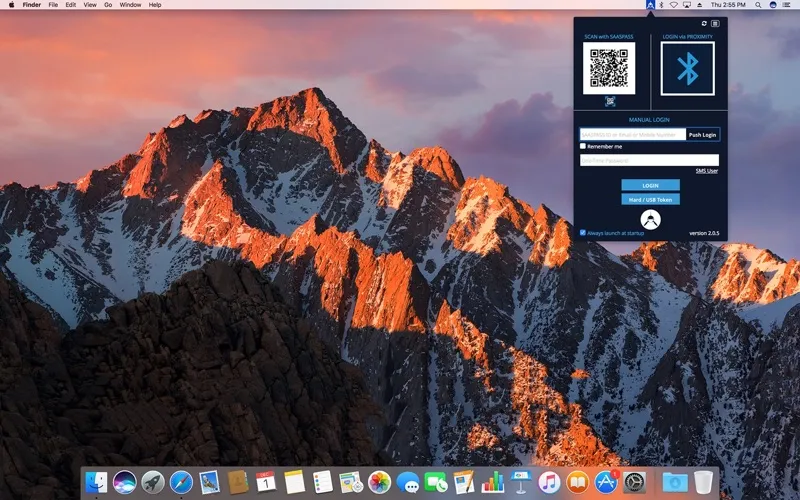Image resolution: width=800 pixels, height=500 pixels.
Task: Click the small QR scan icon below code
Action: tap(609, 101)
